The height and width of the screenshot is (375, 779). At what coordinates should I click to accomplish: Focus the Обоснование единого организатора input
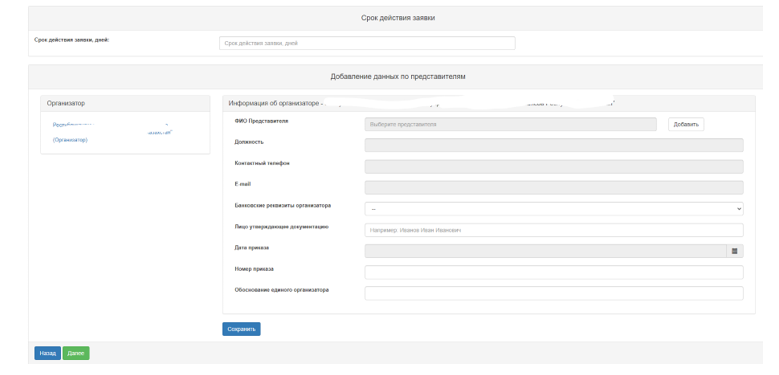click(x=554, y=294)
